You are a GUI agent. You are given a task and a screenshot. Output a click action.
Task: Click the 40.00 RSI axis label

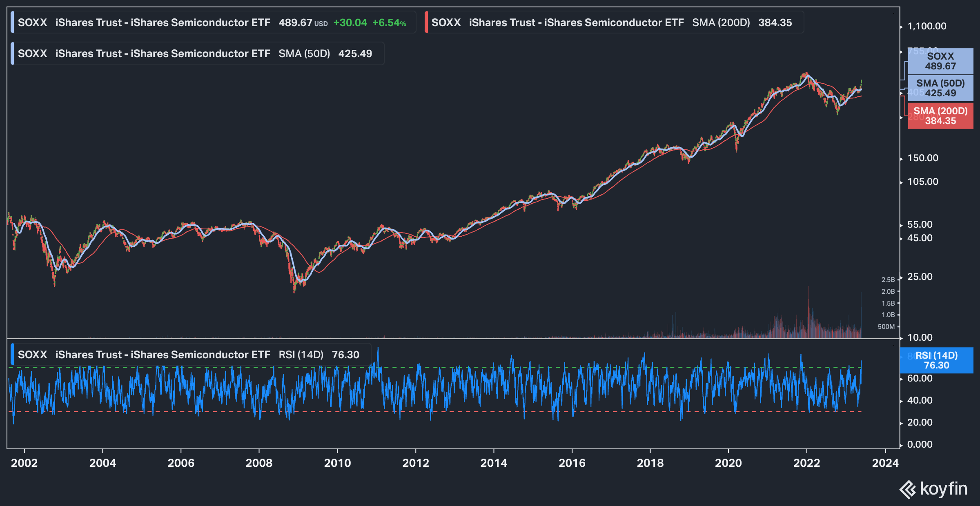point(920,400)
